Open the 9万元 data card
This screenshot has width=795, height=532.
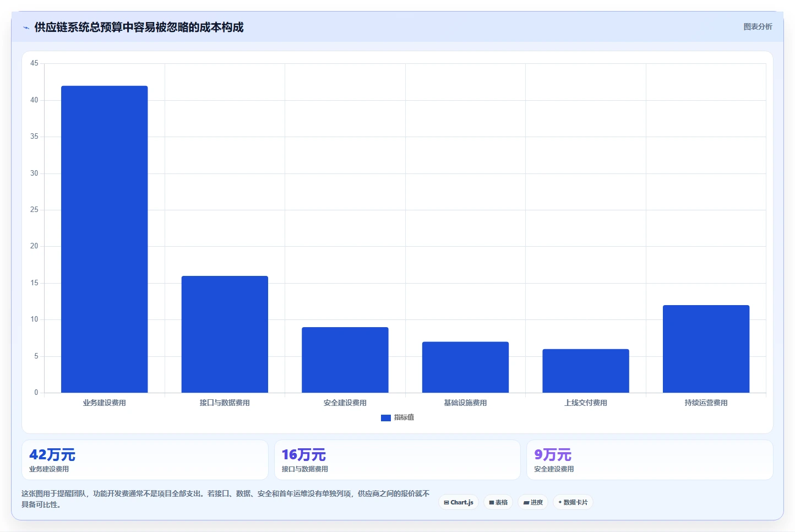650,460
